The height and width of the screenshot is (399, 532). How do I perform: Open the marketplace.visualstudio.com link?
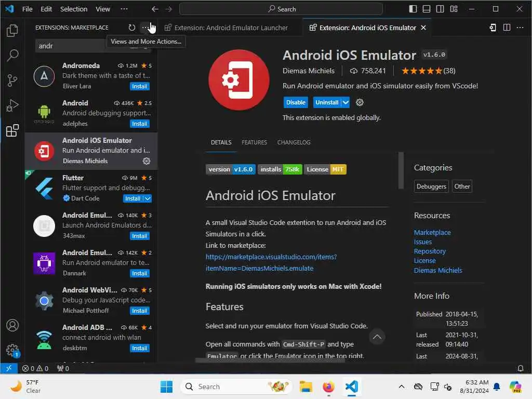(271, 262)
